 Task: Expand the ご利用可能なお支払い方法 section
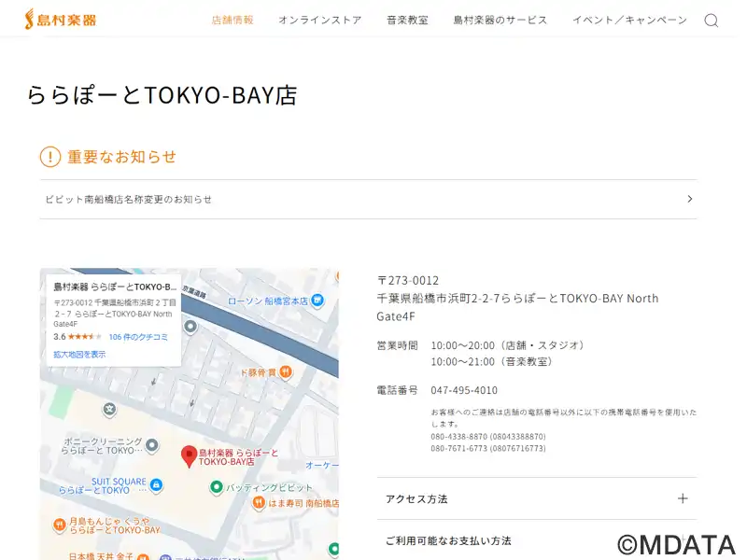[x=536, y=540]
